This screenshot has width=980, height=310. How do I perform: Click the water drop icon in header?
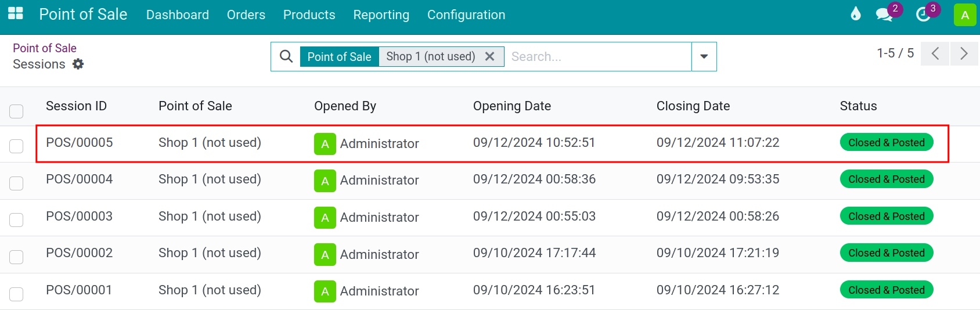click(x=855, y=15)
